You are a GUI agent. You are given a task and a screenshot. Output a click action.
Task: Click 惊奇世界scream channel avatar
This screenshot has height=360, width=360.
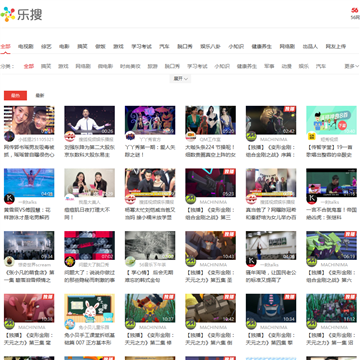pyautogui.click(x=9, y=262)
